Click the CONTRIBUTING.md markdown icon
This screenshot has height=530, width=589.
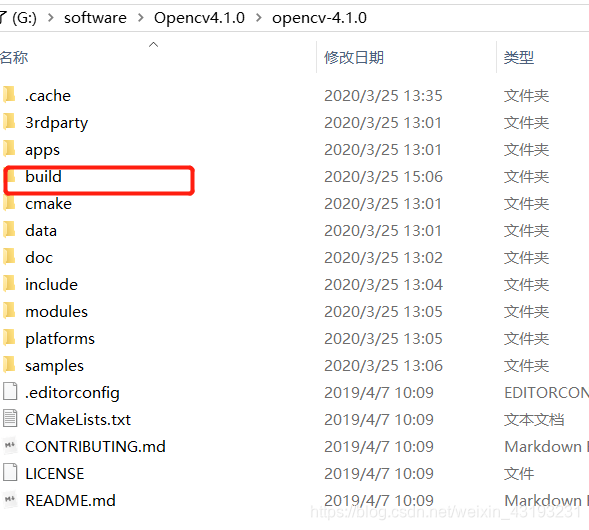tap(10, 446)
